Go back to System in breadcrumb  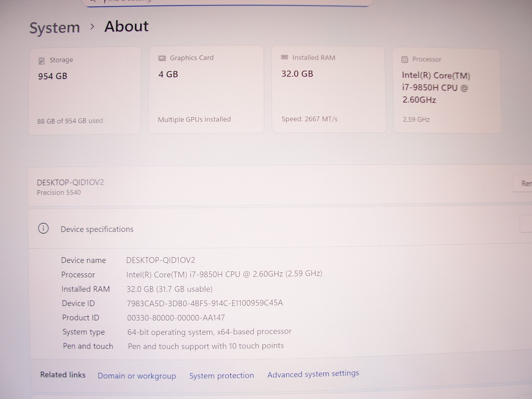point(55,28)
